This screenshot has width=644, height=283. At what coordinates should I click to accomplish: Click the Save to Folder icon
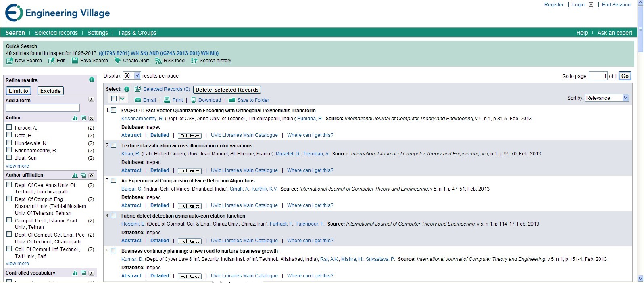coord(232,100)
